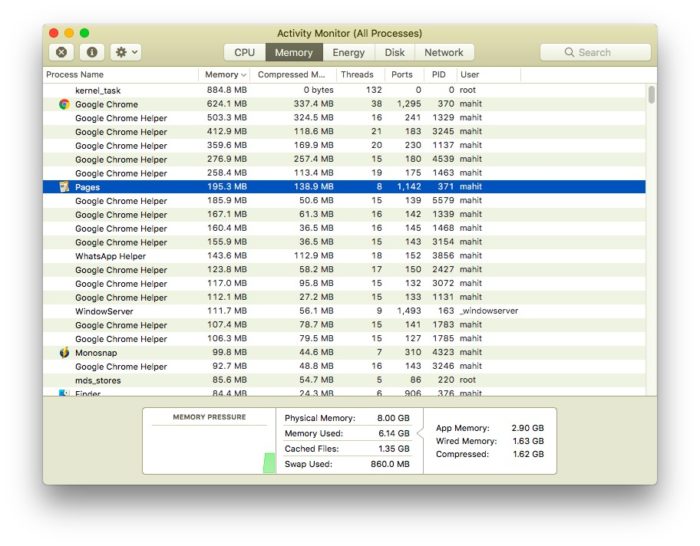Screen dimensions: 700x546
Task: Open the process info inspector icon
Action: click(x=92, y=52)
